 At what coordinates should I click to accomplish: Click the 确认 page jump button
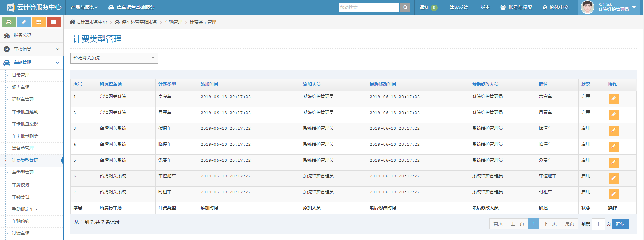click(620, 224)
